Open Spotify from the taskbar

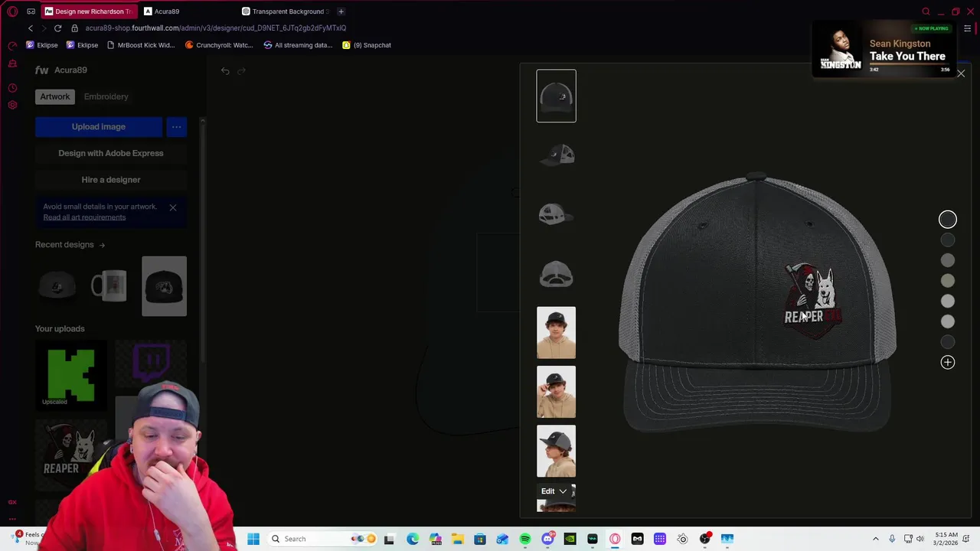pos(525,539)
